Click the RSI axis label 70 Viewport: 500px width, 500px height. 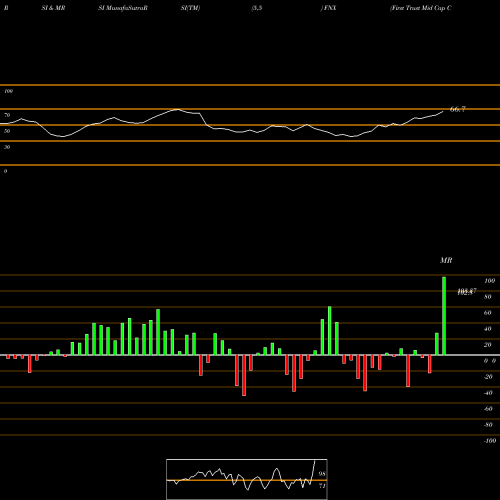pyautogui.click(x=7, y=115)
